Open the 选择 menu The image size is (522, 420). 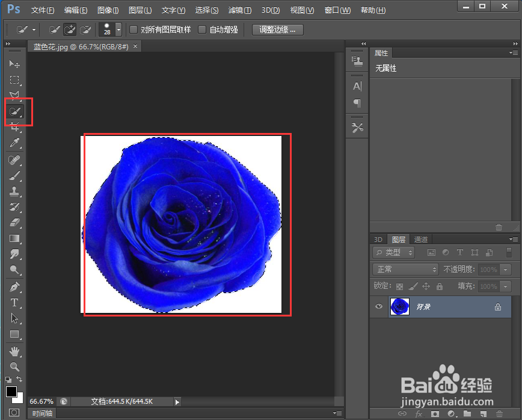(x=207, y=10)
